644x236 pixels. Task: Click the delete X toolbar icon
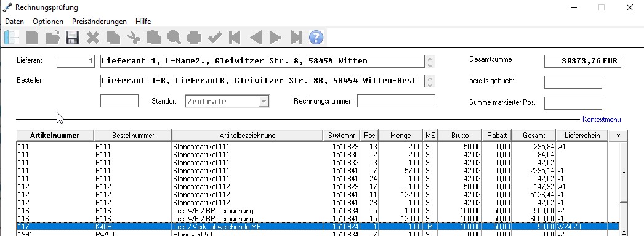tap(93, 38)
